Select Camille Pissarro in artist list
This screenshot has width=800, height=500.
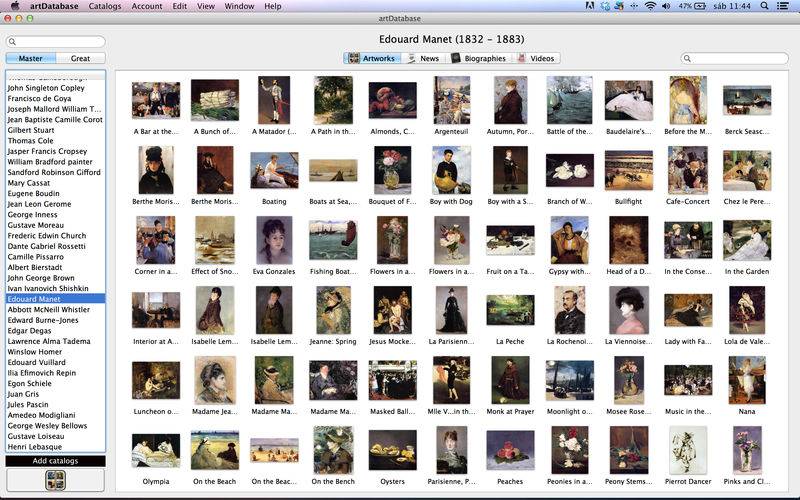[55, 257]
